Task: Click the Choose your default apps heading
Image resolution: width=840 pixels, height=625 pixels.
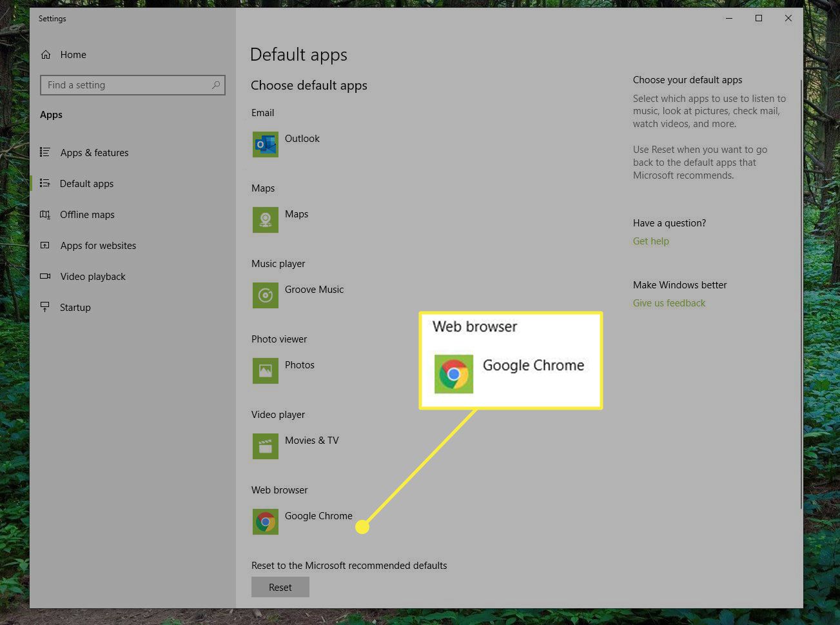Action: pyautogui.click(x=687, y=80)
